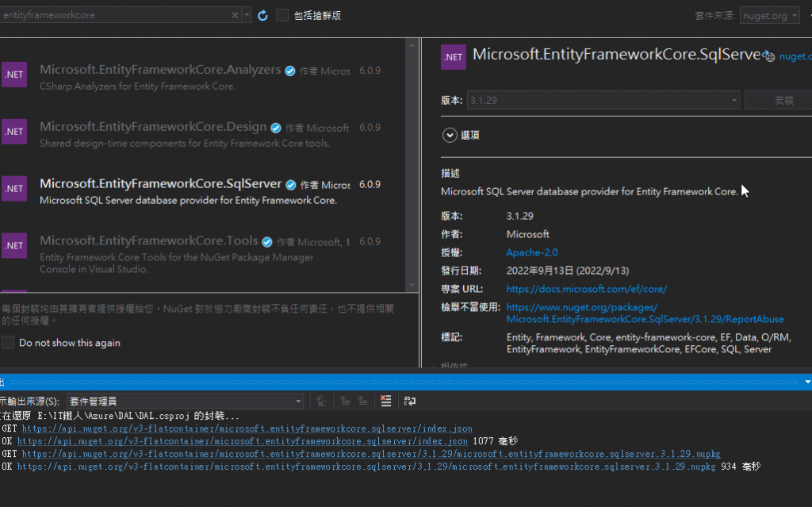The width and height of the screenshot is (812, 507).
Task: Open the first GET index.json URL
Action: (247, 428)
